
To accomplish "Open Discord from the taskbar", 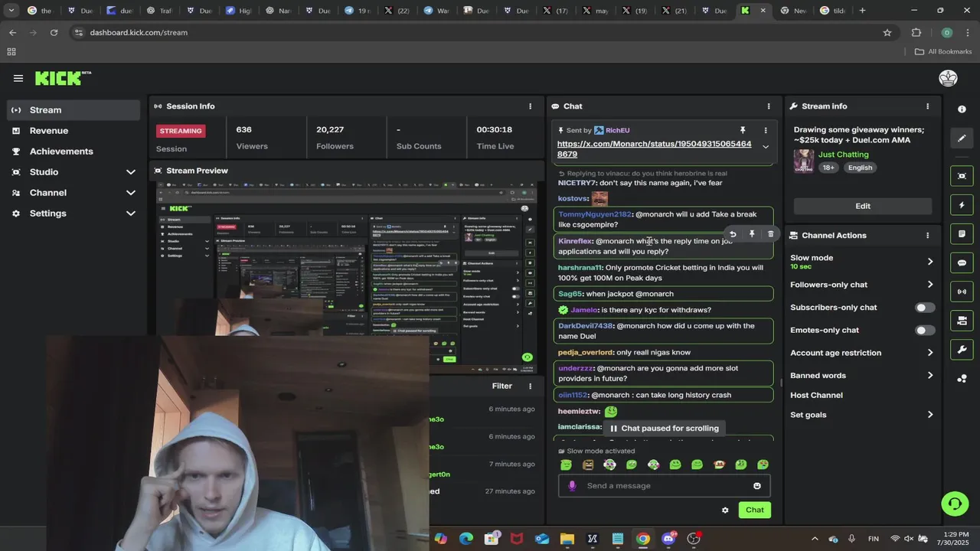I will [x=668, y=539].
